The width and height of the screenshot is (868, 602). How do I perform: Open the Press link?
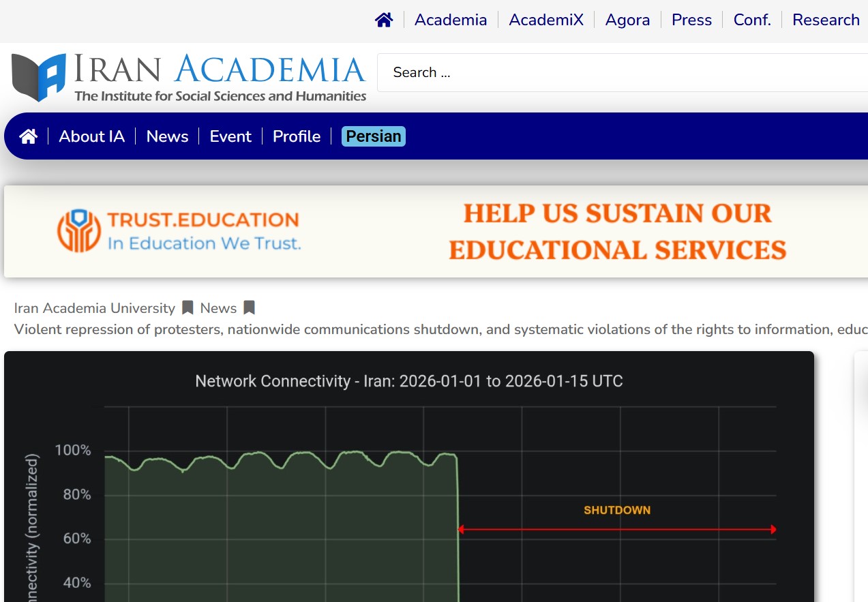(x=691, y=20)
